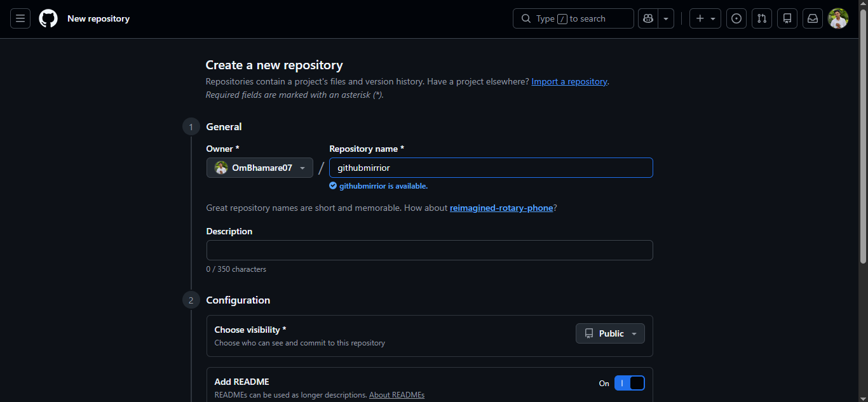Use suggested name reimagined-rotary-phone
Image resolution: width=868 pixels, height=402 pixels.
point(501,208)
